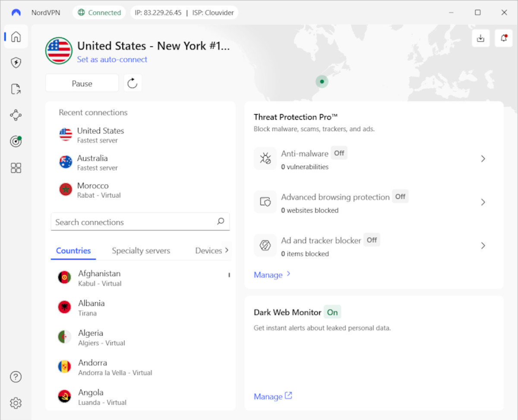
Task: Select the Countries tab
Action: (73, 251)
